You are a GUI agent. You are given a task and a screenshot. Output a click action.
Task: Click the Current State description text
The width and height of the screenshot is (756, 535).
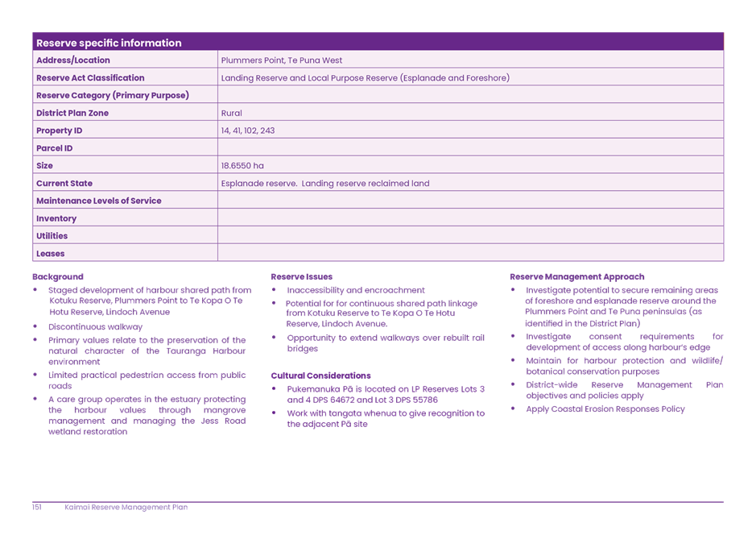click(325, 184)
